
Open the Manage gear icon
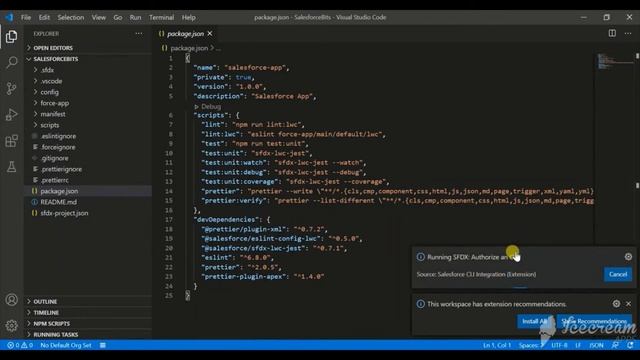tap(11, 325)
